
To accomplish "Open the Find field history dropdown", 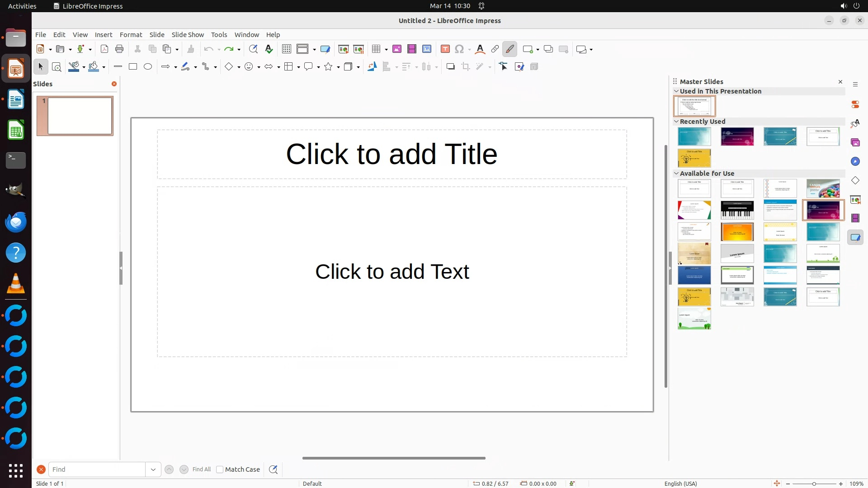I will pyautogui.click(x=153, y=469).
